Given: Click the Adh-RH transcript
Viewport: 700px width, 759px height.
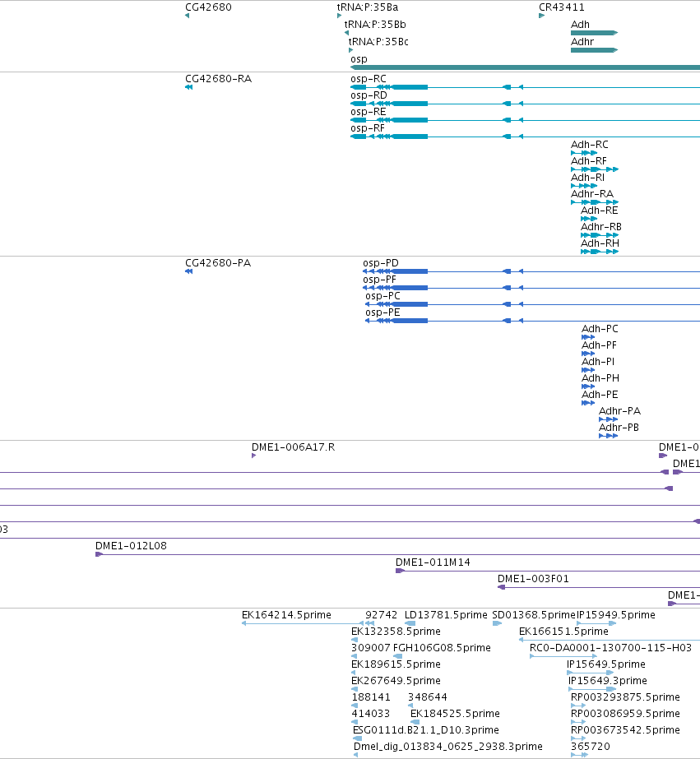Looking at the screenshot, I should pos(600,252).
